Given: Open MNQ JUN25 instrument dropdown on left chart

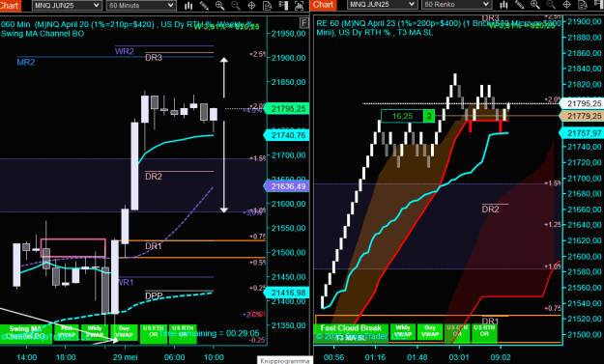Looking at the screenshot, I should tap(67, 6).
